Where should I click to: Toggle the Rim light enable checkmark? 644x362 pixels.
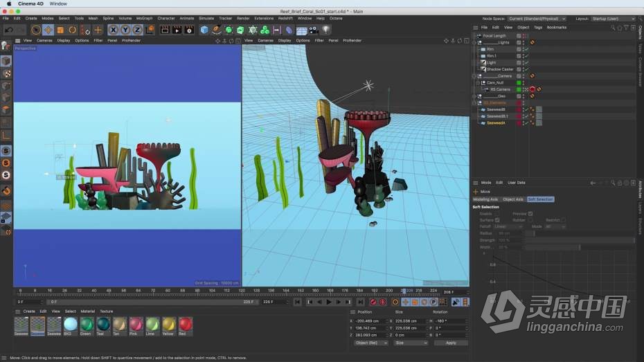526,49
